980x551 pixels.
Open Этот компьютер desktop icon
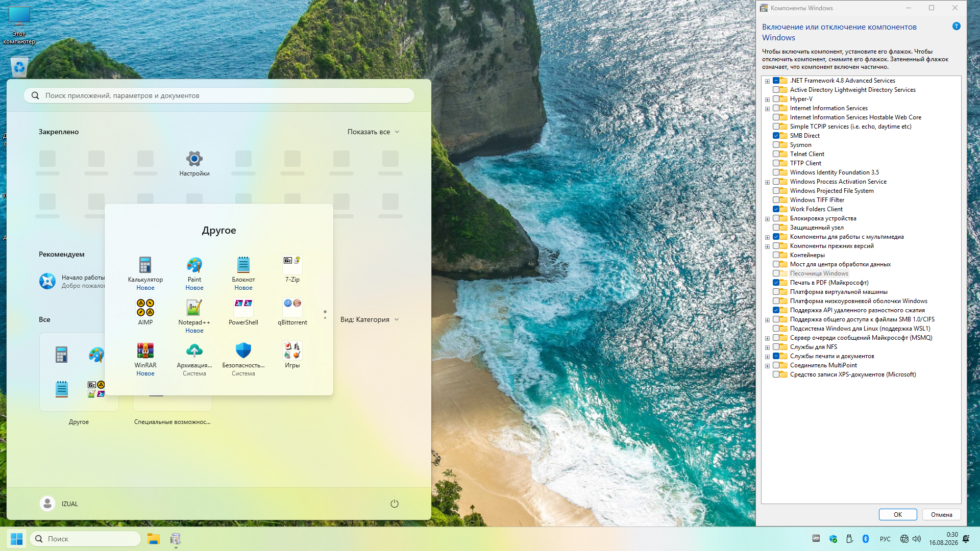pos(19,26)
